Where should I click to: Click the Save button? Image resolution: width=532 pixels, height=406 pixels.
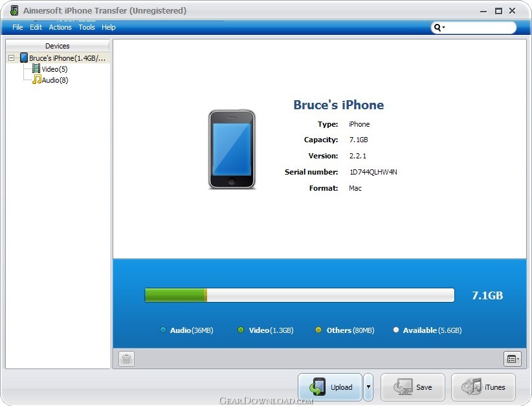[x=412, y=387]
